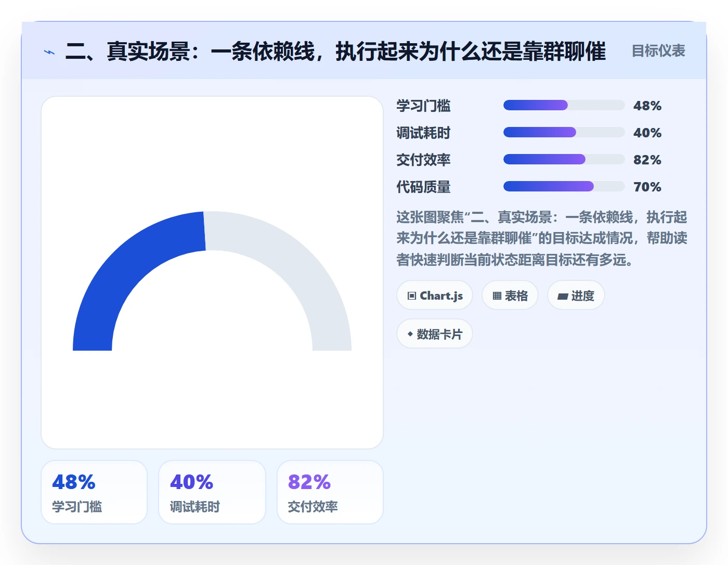Select the 数据卡片 tag chip
728x565 pixels.
point(435,334)
